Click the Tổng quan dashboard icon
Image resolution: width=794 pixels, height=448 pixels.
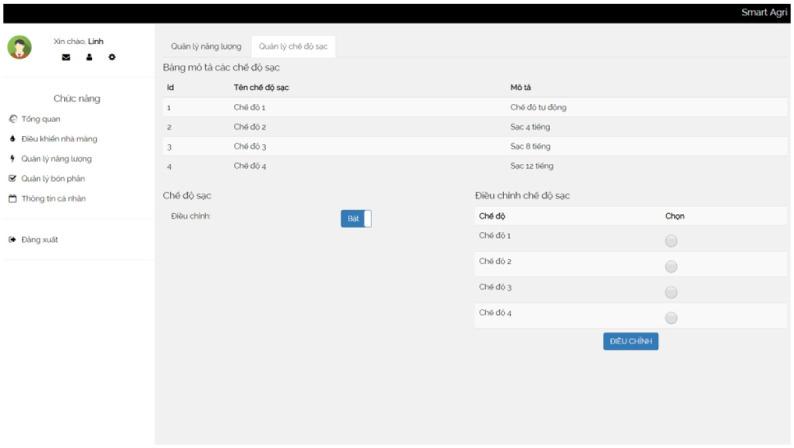pos(12,119)
